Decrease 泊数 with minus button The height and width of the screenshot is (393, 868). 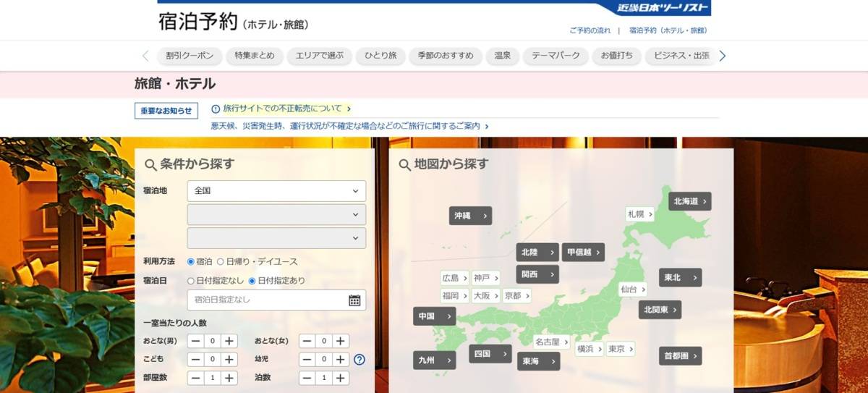pos(307,378)
